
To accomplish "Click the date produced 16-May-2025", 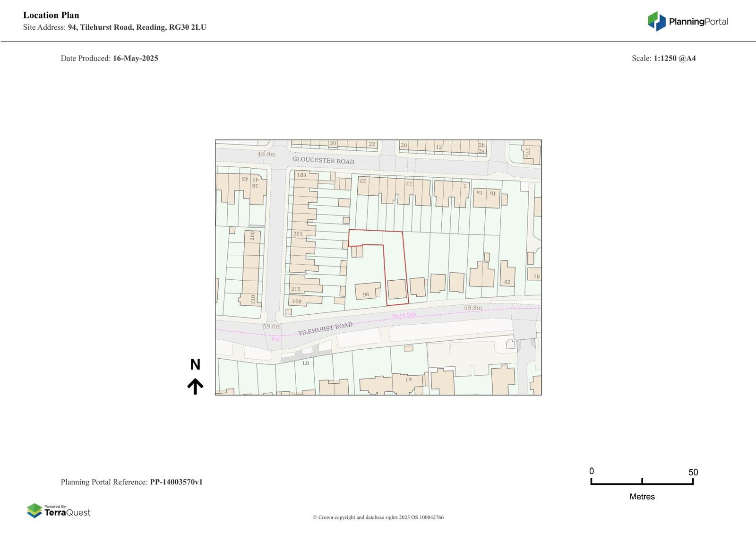I will [x=135, y=58].
